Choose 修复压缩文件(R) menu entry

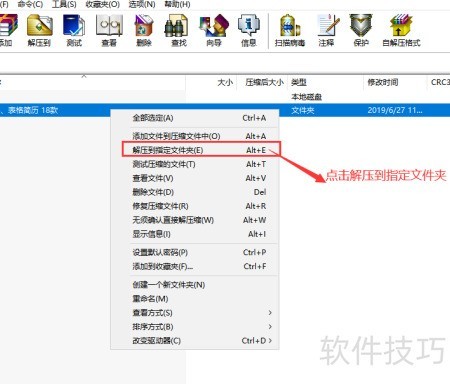[x=195, y=206]
